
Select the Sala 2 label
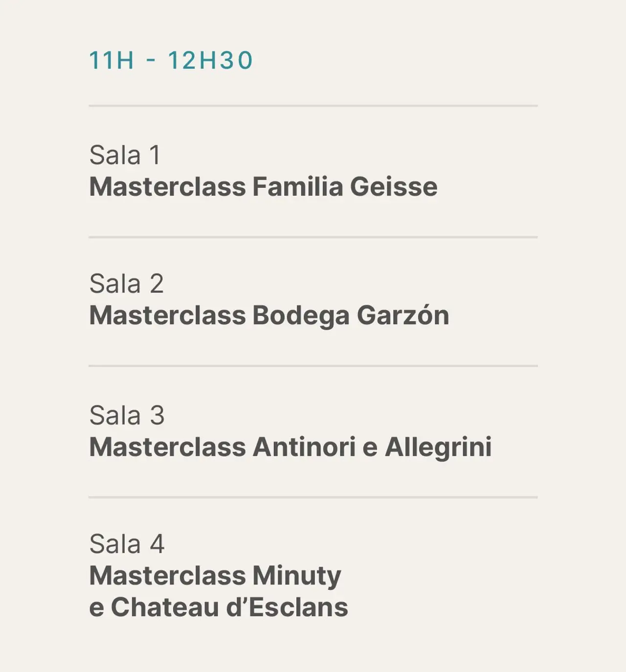click(x=127, y=284)
